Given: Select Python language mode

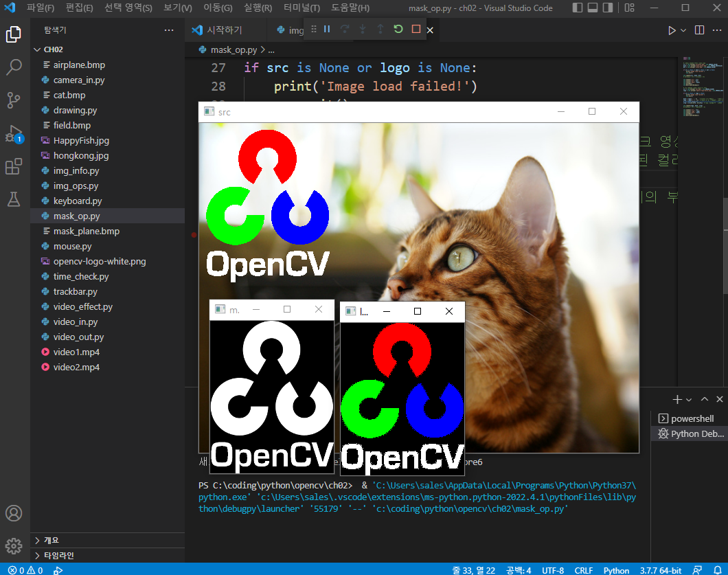Looking at the screenshot, I should pos(616,570).
